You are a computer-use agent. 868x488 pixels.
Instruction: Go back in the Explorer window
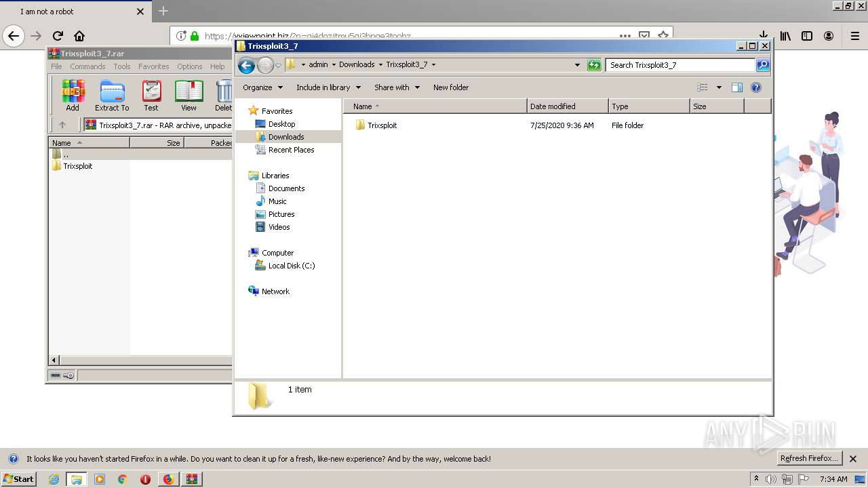tap(247, 65)
